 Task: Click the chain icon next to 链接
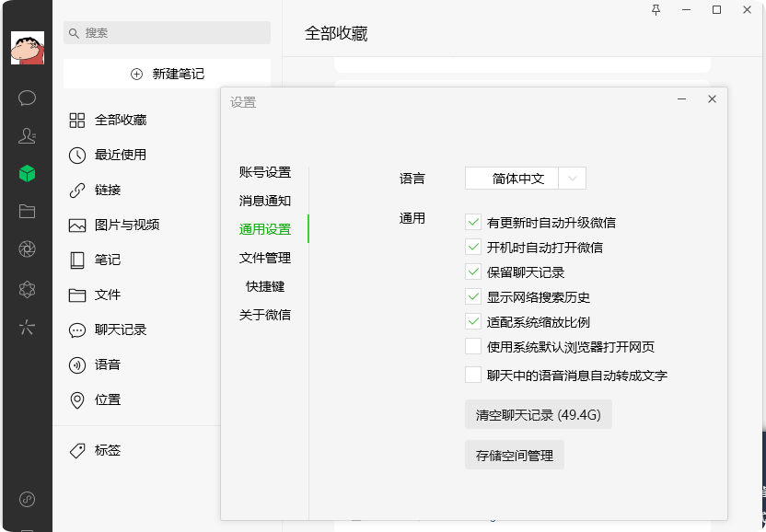77,190
